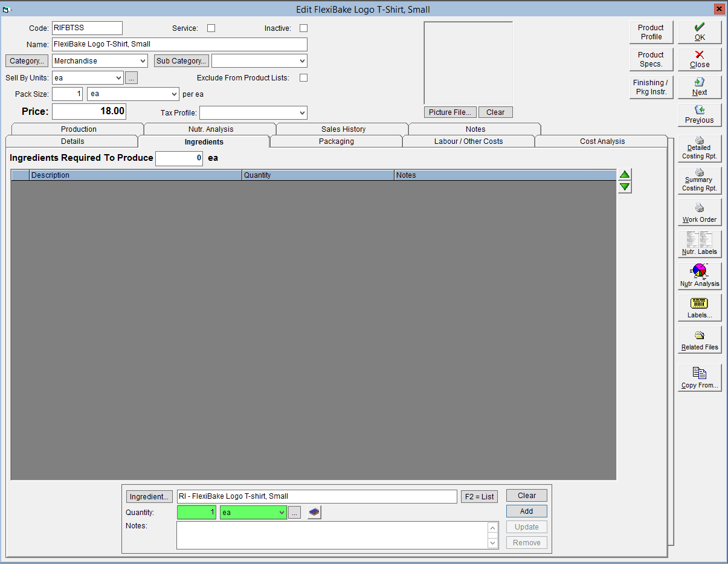Open Nutr. Labels

700,244
